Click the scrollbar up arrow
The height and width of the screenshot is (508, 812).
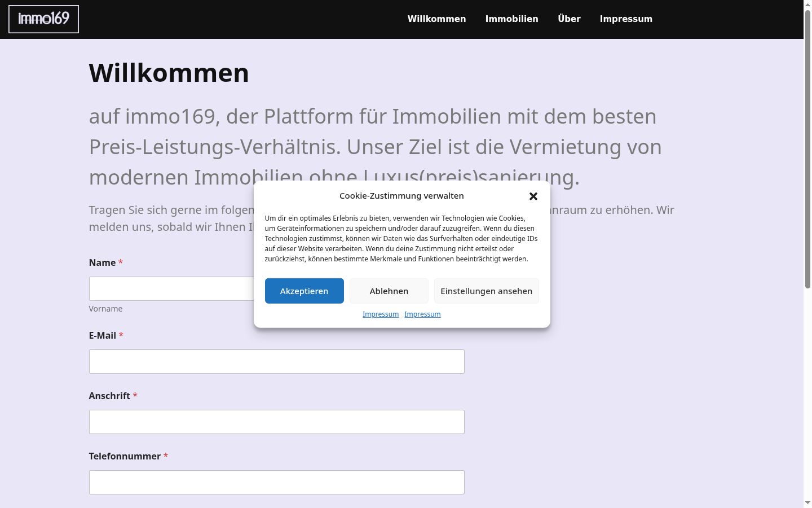pos(807,5)
